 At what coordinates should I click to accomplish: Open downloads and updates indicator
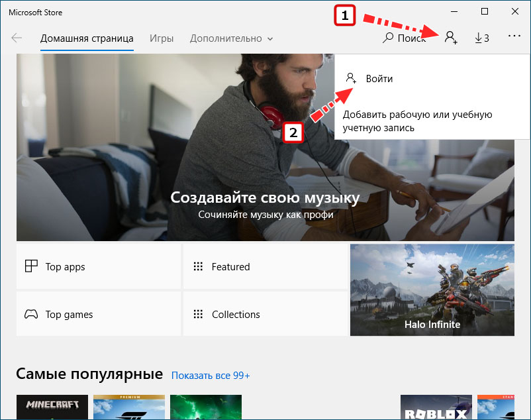coord(482,38)
